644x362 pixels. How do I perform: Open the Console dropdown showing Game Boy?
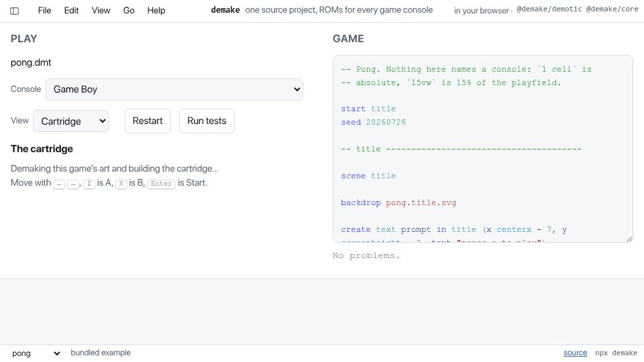pyautogui.click(x=174, y=89)
